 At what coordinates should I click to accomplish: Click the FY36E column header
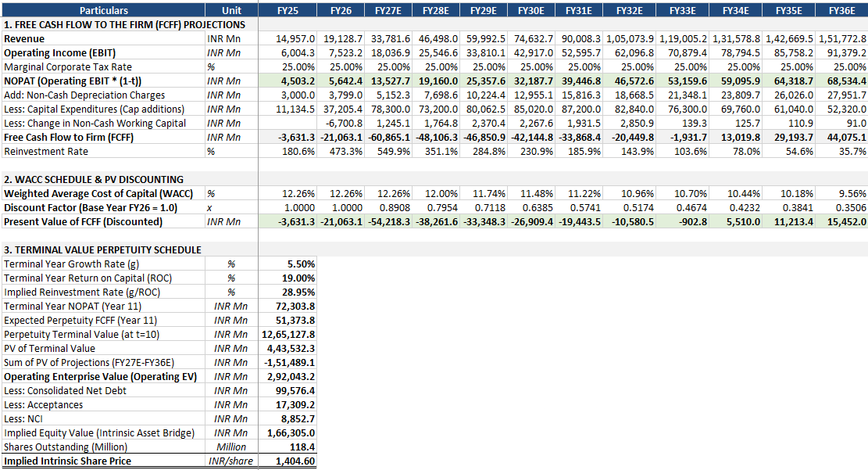coord(842,10)
